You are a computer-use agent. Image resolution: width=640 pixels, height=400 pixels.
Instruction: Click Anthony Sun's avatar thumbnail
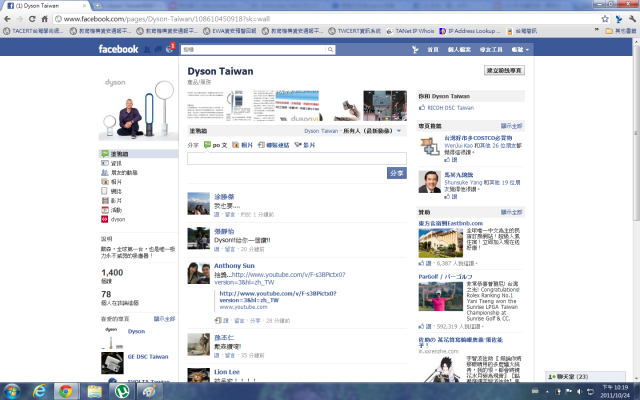(198, 273)
